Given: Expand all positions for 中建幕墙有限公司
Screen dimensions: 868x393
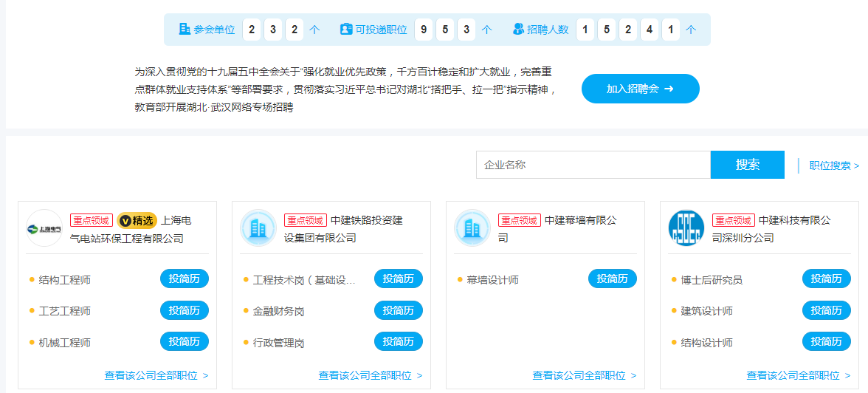Looking at the screenshot, I should [x=584, y=375].
